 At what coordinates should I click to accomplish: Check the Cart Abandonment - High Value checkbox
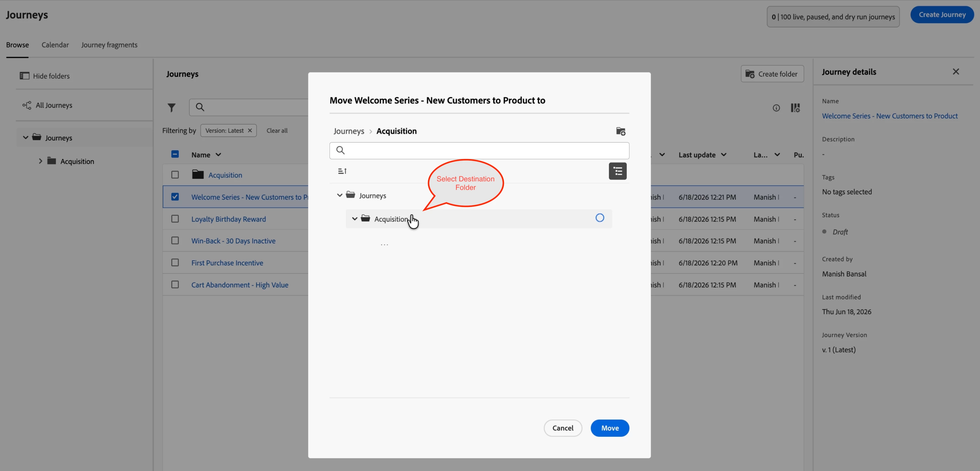pos(175,285)
